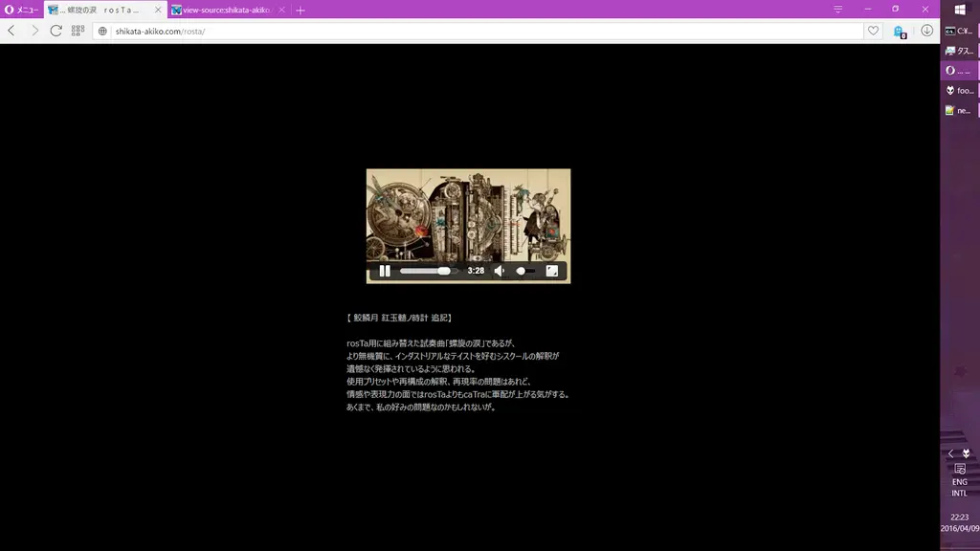Viewport: 980px width, 551px height.
Task: Click the Opera taskbar item
Action: coord(960,71)
